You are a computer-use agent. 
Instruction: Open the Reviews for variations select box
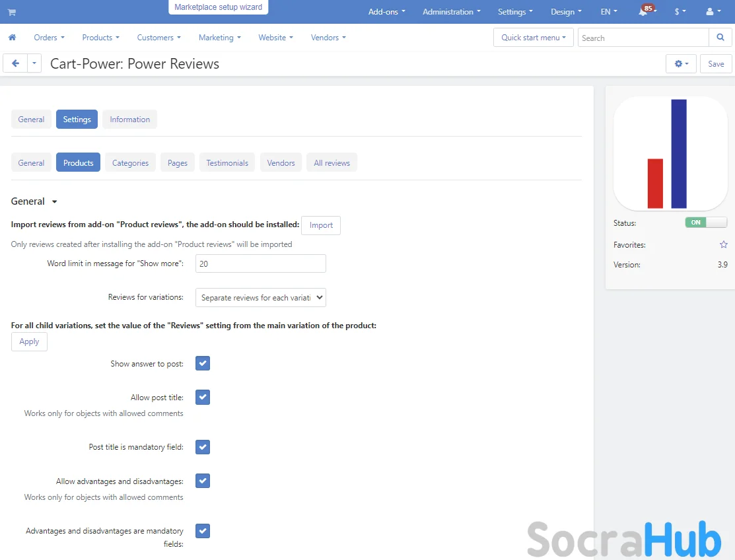[x=261, y=298]
